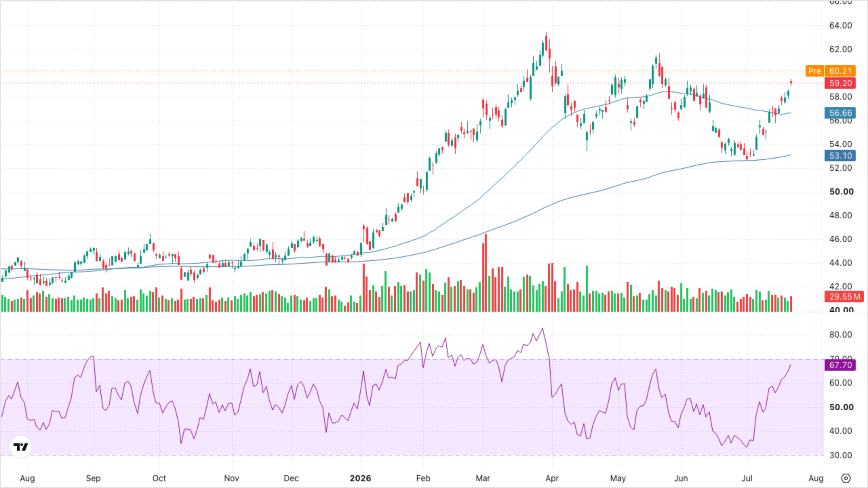Viewport: 868px width, 488px height.
Task: Click the blue 53.10 moving average label
Action: (840, 156)
